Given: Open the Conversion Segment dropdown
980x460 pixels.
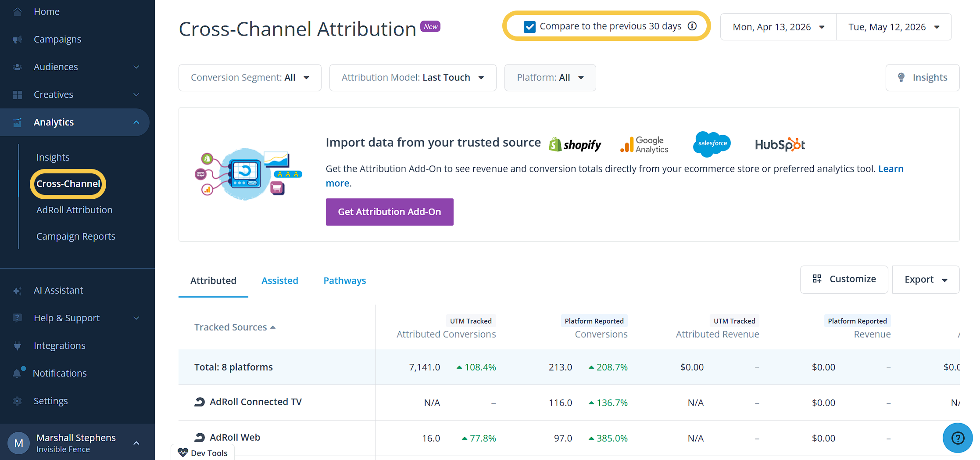Looking at the screenshot, I should (x=250, y=78).
